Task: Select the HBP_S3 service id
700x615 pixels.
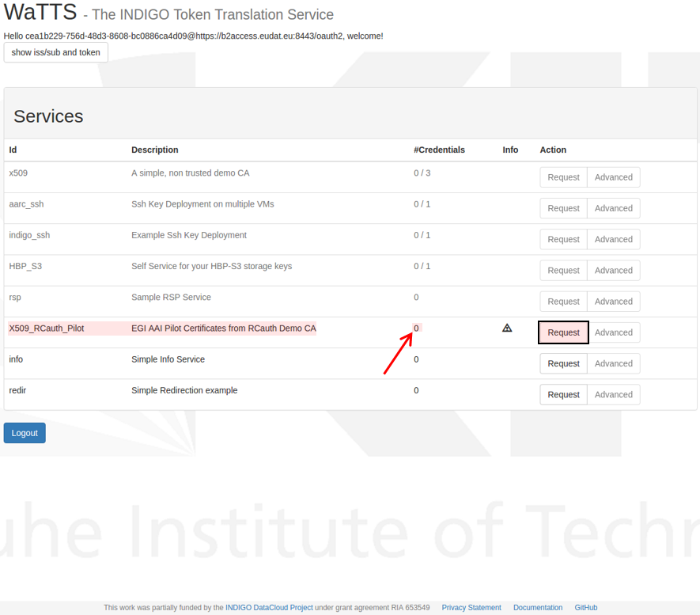Action: (25, 266)
